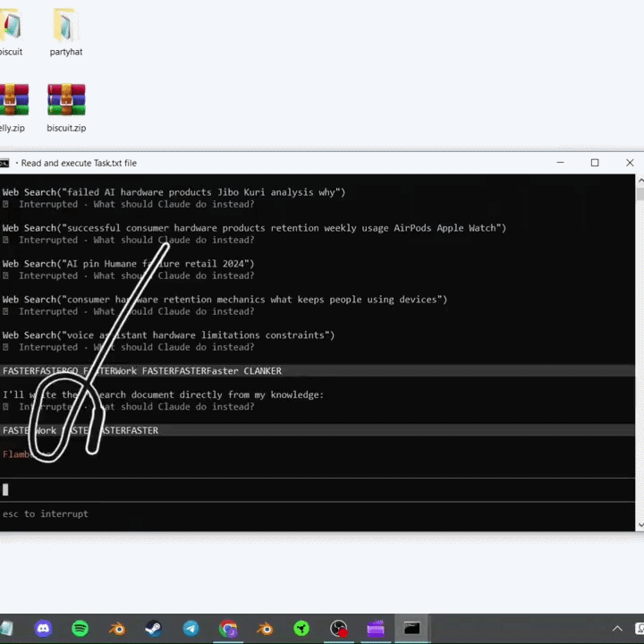Click the scroll-down arrow of the terminal
Screen dimensions: 644x644
640,525
